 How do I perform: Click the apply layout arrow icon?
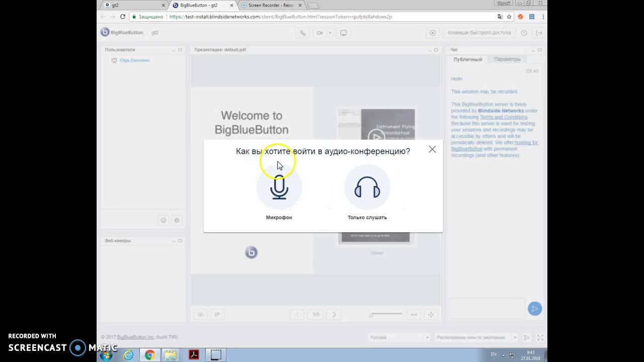(526, 337)
